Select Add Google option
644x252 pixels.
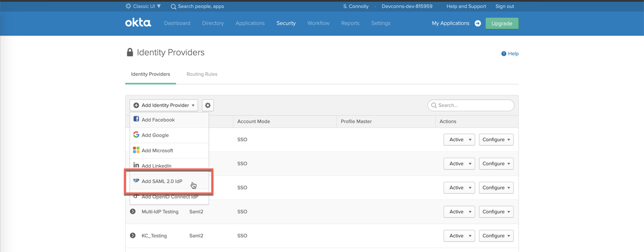(169, 135)
